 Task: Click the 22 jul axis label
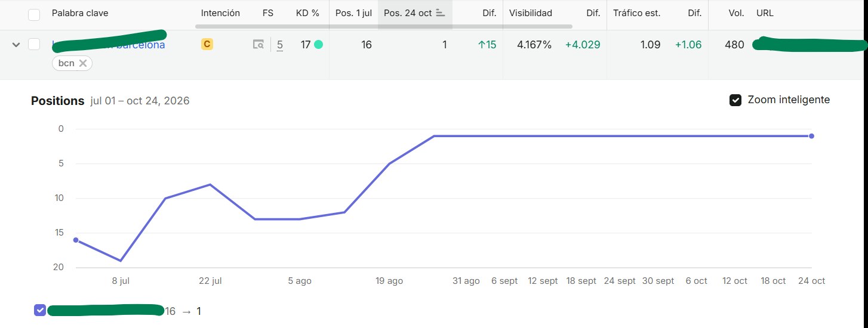tap(210, 281)
